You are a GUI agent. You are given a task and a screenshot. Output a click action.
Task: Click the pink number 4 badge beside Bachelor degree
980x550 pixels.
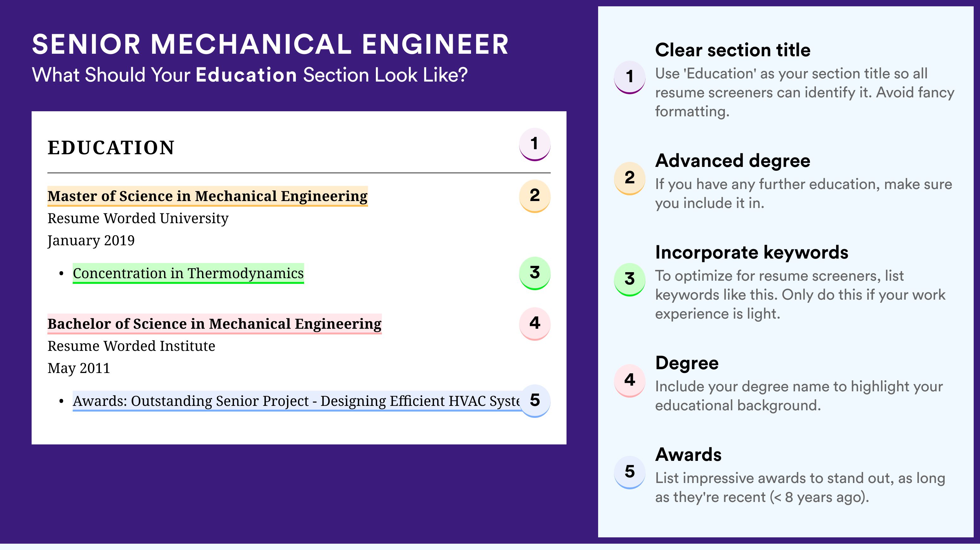coord(535,324)
